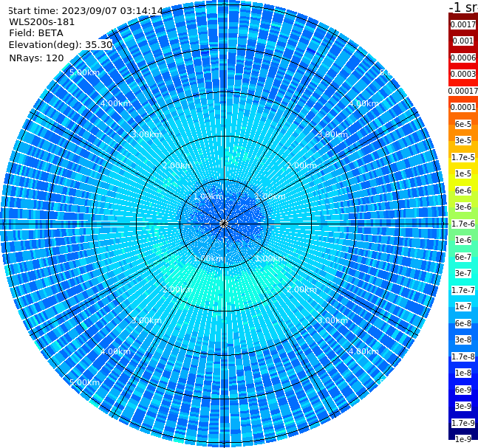
Task: Click the 6e-7 colorbar label
Action: [x=463, y=257]
